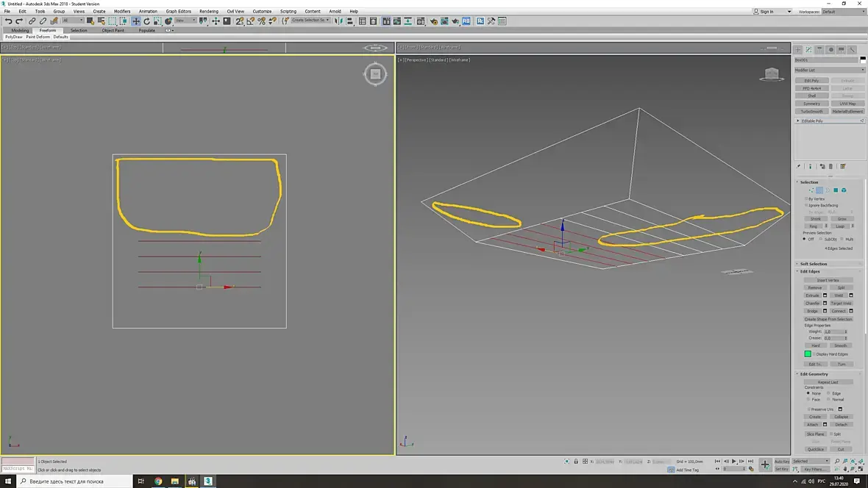The width and height of the screenshot is (868, 488).
Task: Choose Select and Rotate tool
Action: coord(146,21)
